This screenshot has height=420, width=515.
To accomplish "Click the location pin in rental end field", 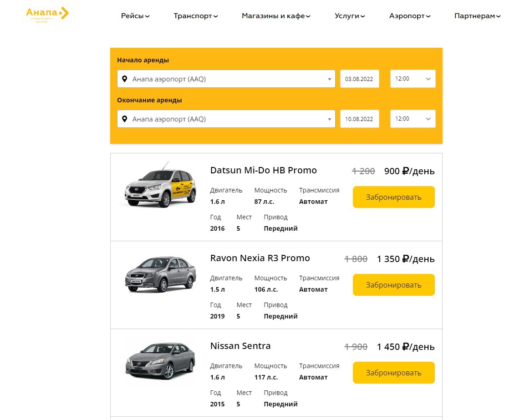I will pyautogui.click(x=124, y=119).
